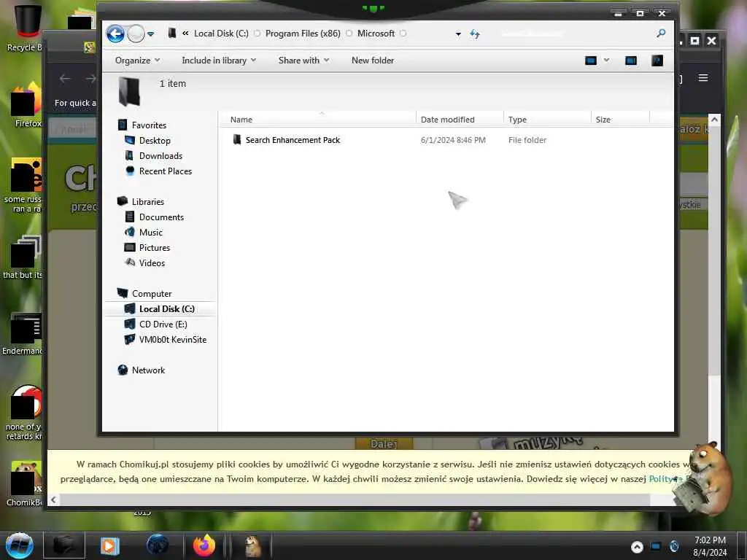Open Documents library
This screenshot has width=747, height=560.
click(161, 217)
